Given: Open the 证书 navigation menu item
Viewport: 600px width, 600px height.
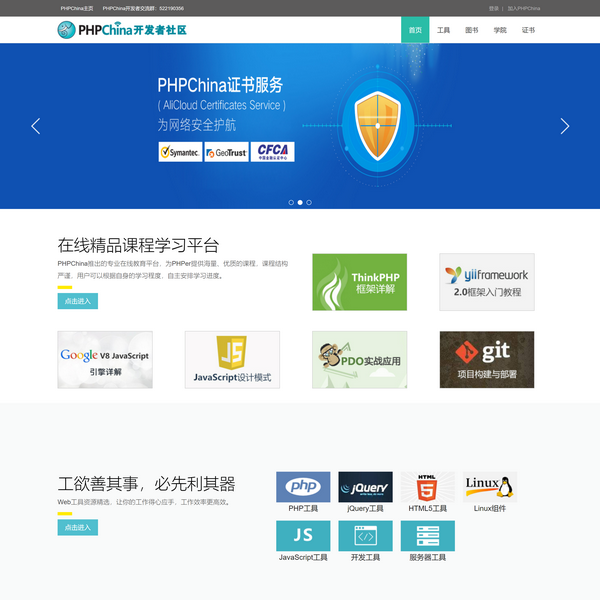Looking at the screenshot, I should point(528,30).
